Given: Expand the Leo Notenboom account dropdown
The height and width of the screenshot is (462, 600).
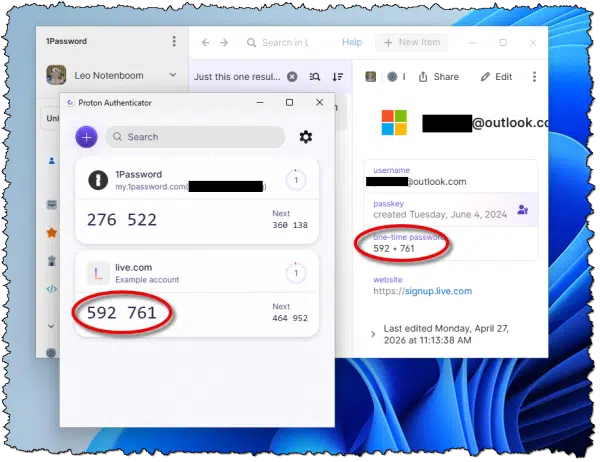Looking at the screenshot, I should point(173,75).
